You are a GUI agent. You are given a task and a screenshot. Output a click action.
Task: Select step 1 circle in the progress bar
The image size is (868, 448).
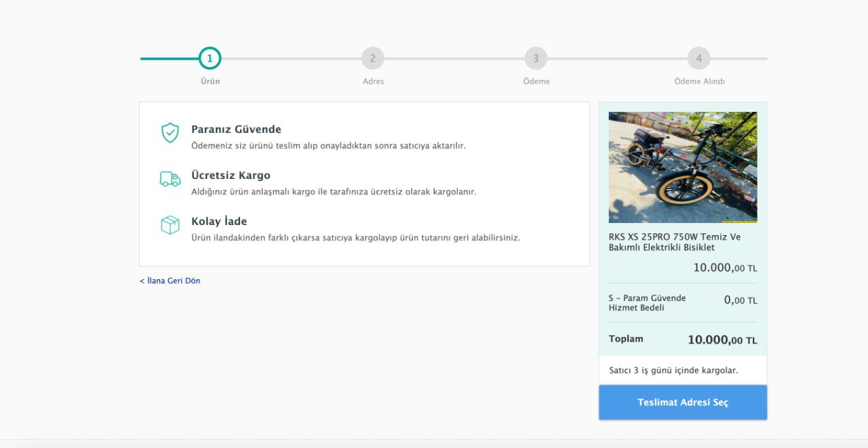click(210, 58)
